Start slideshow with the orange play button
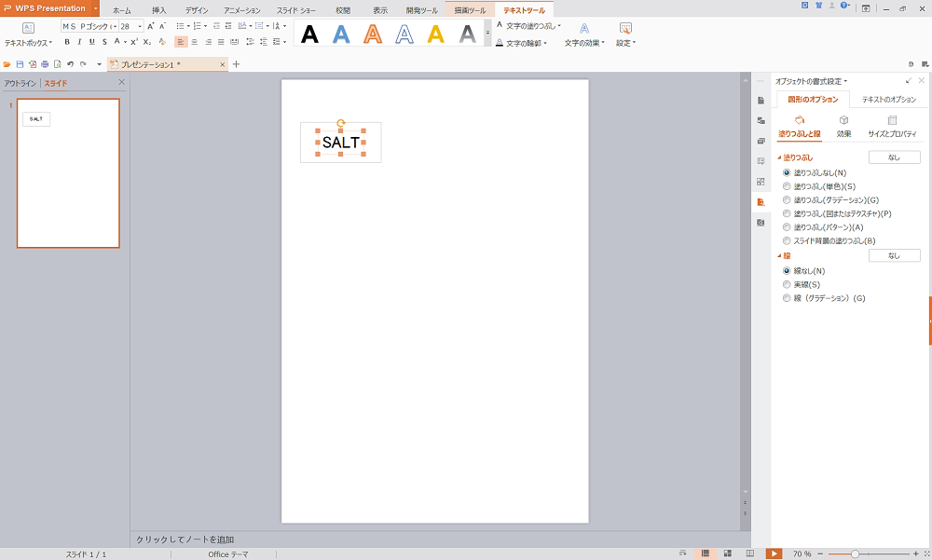This screenshot has width=932, height=560. [774, 553]
